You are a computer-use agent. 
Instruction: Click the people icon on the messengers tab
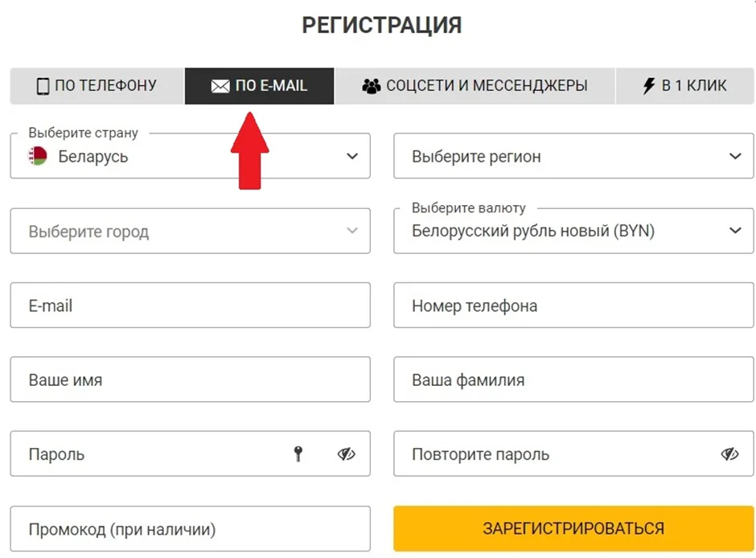pos(372,85)
